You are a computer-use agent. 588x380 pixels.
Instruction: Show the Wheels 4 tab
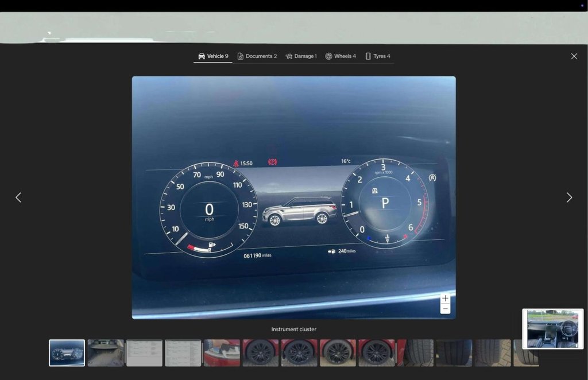point(341,56)
